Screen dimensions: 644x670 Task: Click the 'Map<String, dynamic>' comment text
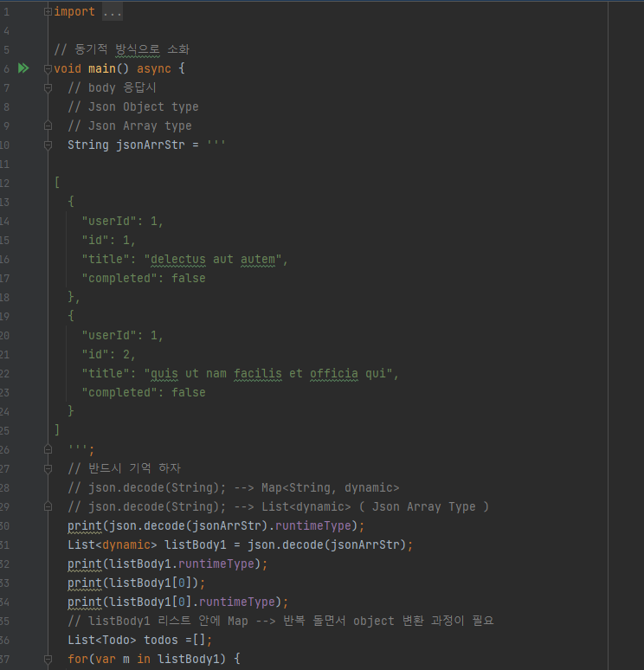pyautogui.click(x=331, y=487)
